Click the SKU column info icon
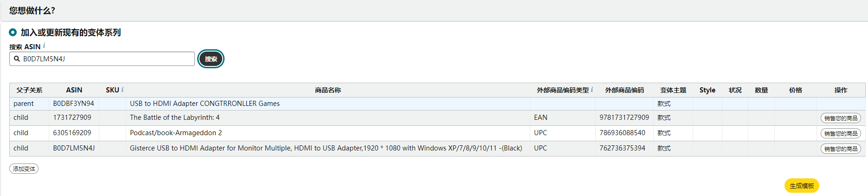The width and height of the screenshot is (868, 196). coord(122,89)
